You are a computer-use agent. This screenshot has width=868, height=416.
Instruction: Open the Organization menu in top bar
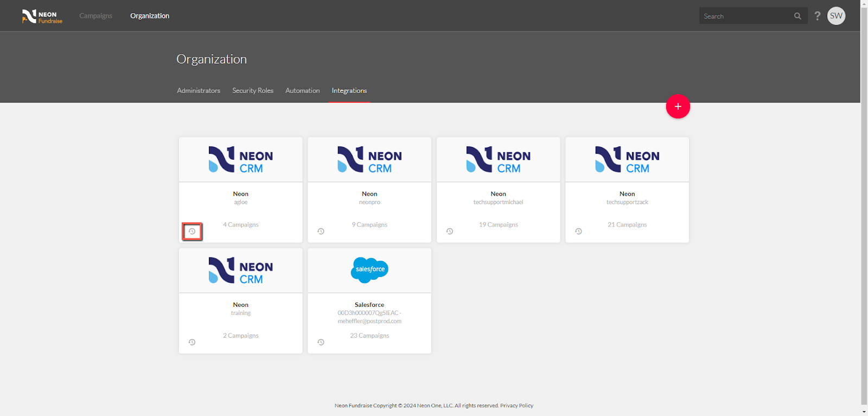(150, 16)
